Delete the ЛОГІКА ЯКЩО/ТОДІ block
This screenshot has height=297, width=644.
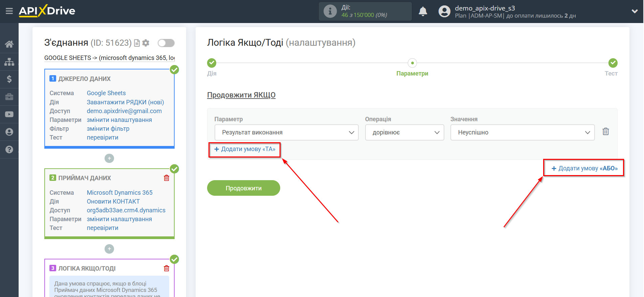(x=166, y=268)
